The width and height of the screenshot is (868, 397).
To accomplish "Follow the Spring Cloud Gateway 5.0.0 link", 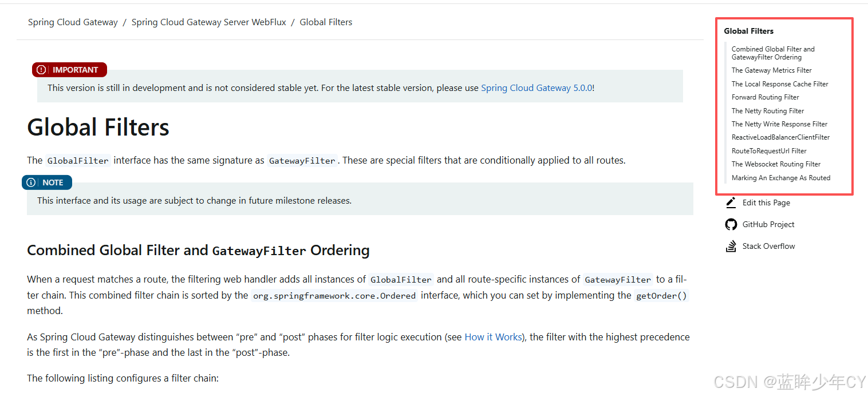I will [536, 88].
